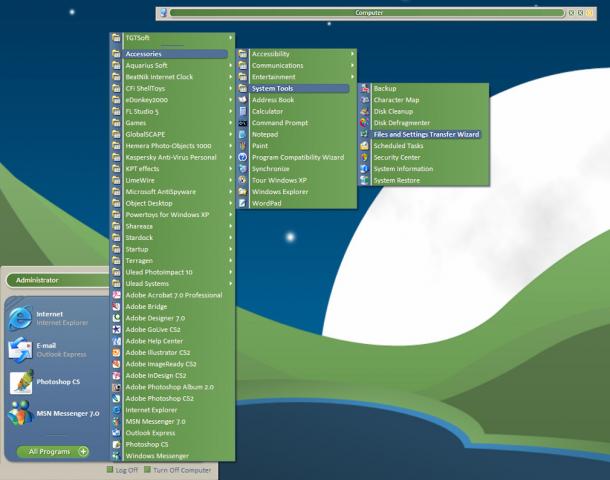Launch the Character Map icon
610x480 pixels.
click(365, 100)
